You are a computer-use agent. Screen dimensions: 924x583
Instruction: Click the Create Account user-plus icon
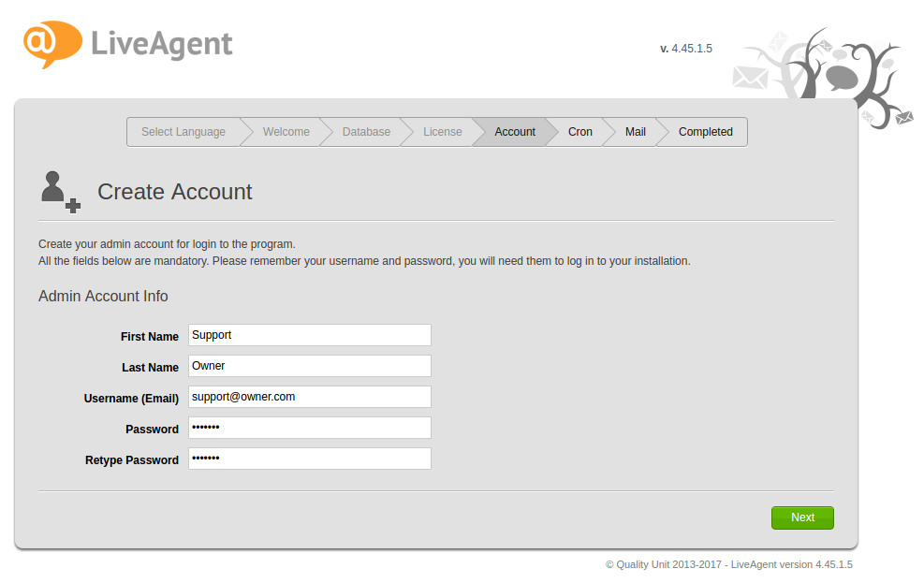tap(60, 191)
